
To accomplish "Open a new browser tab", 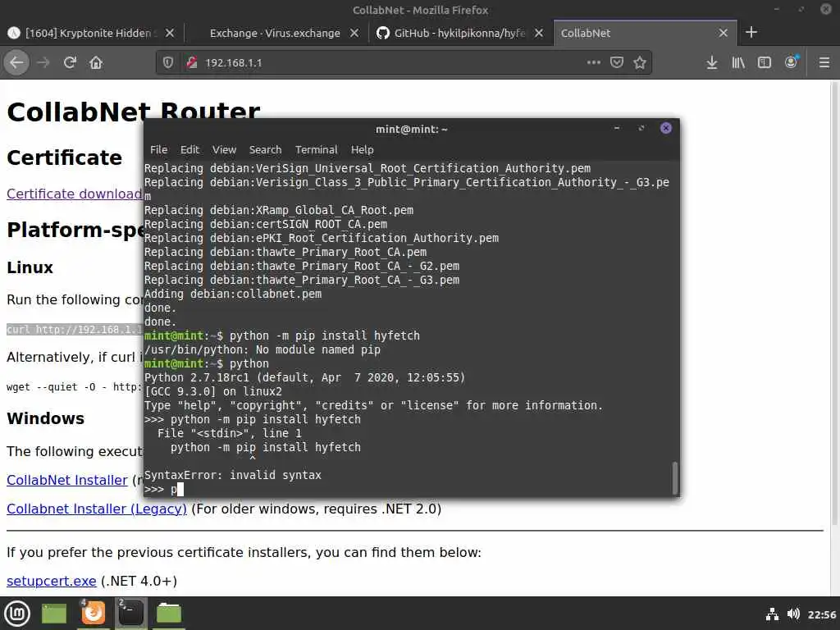I will click(751, 33).
